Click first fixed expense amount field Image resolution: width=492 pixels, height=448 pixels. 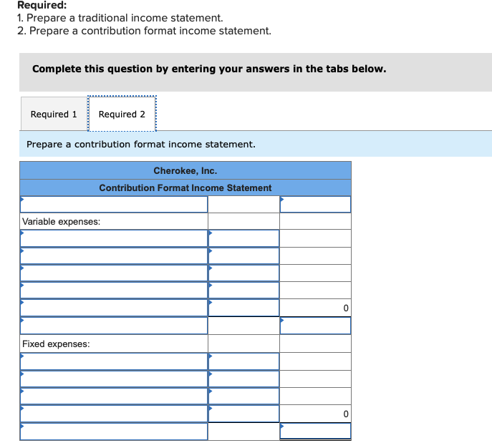point(243,361)
